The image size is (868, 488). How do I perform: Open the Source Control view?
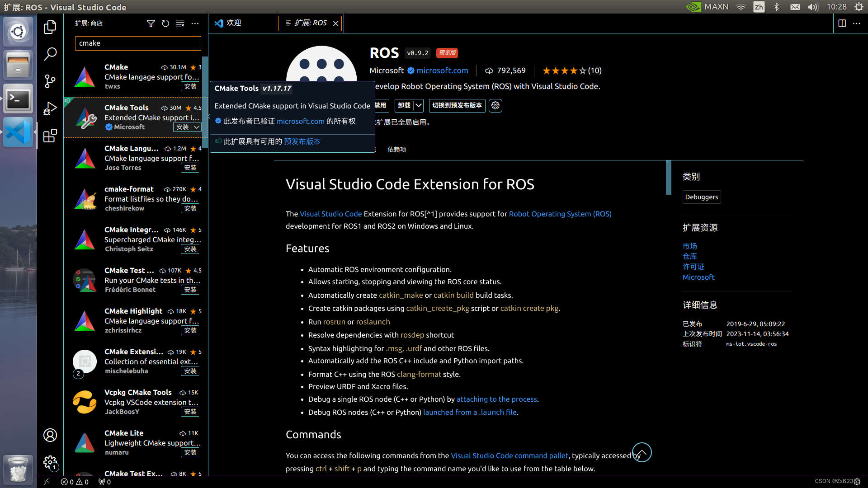50,81
